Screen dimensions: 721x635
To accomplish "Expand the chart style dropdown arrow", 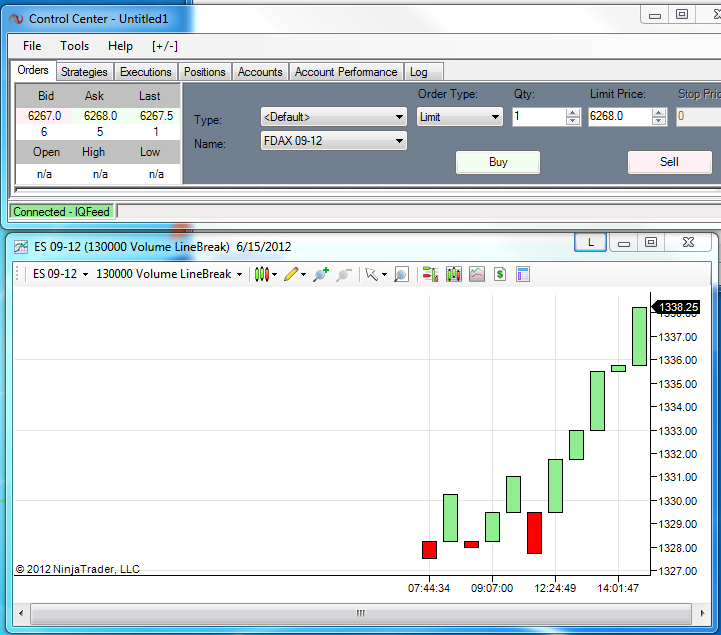I will point(275,275).
